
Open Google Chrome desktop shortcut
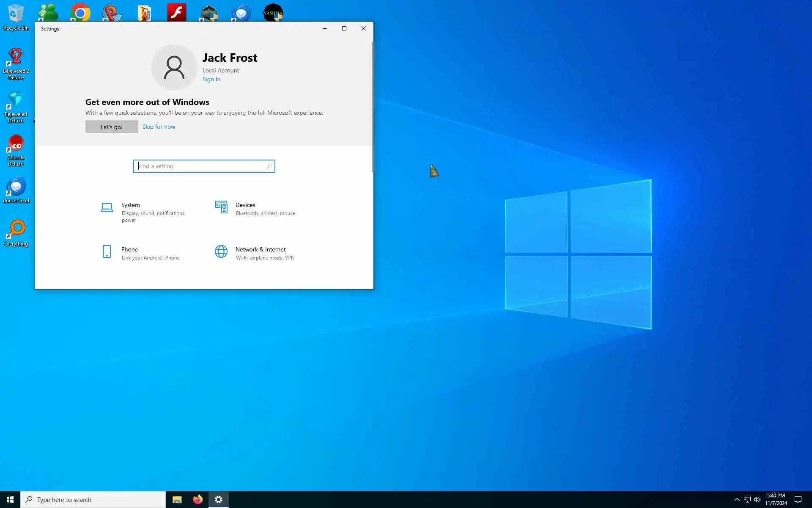80,13
